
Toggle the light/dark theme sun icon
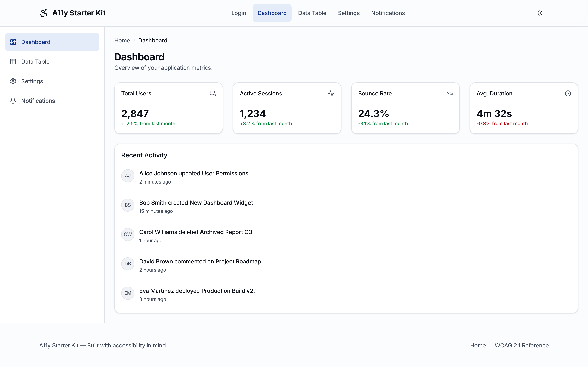[x=539, y=13]
